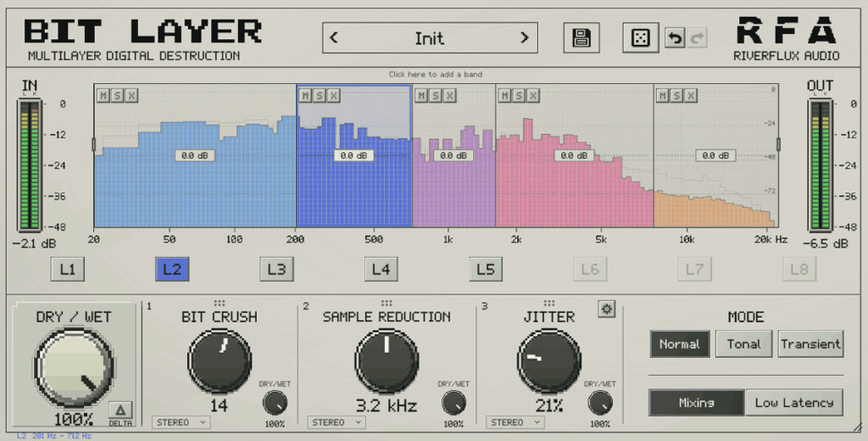Viewport: 868px width, 441px height.
Task: Select layer L2 tab
Action: pyautogui.click(x=172, y=270)
